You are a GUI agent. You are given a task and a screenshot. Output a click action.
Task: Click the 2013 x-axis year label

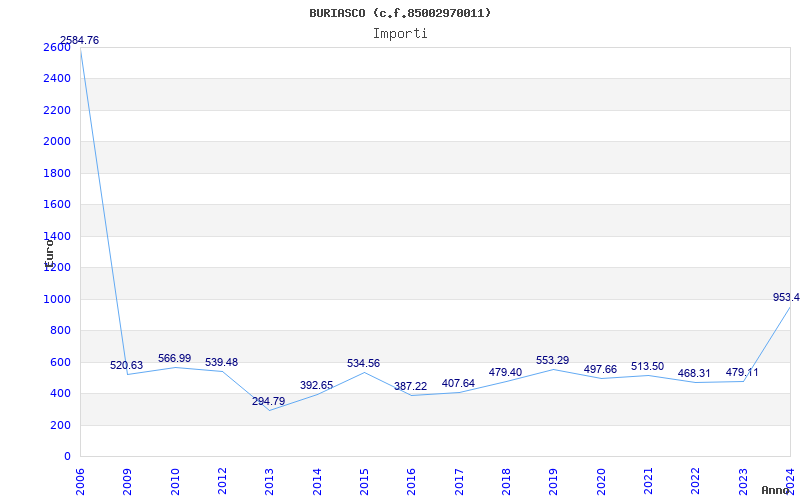coord(269,482)
